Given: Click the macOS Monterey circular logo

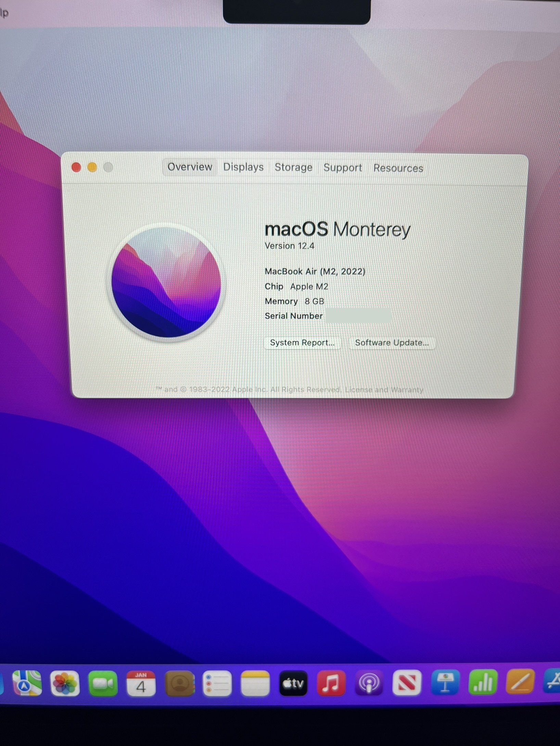Looking at the screenshot, I should (x=166, y=282).
